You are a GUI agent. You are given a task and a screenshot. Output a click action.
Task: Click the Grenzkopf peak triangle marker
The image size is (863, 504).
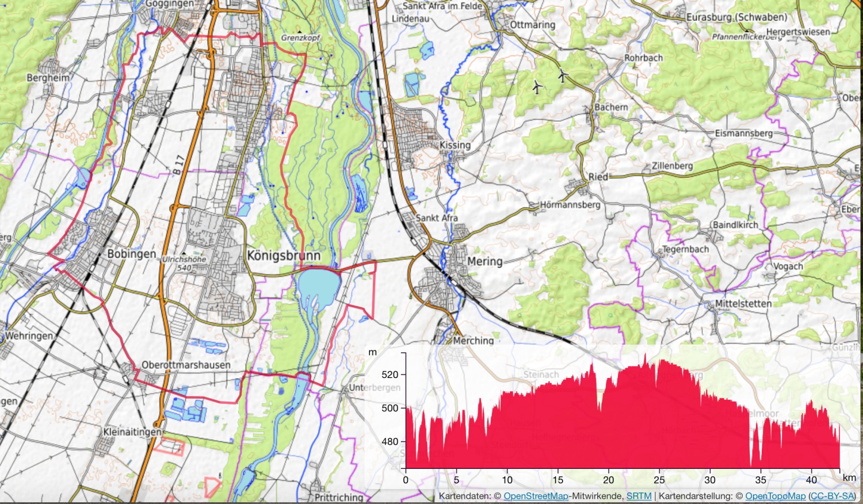click(x=300, y=30)
